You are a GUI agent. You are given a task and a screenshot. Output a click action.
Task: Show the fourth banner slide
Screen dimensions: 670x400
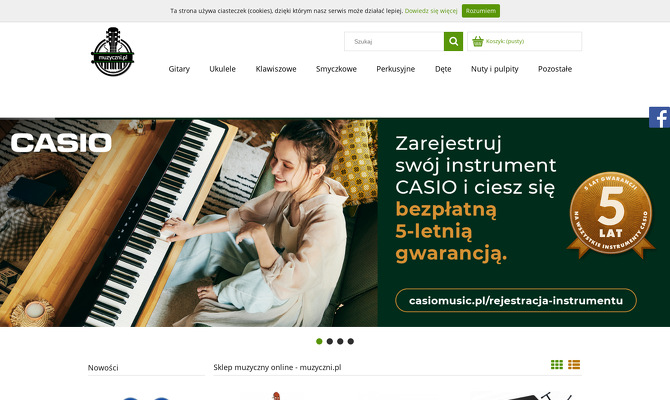[x=351, y=341]
